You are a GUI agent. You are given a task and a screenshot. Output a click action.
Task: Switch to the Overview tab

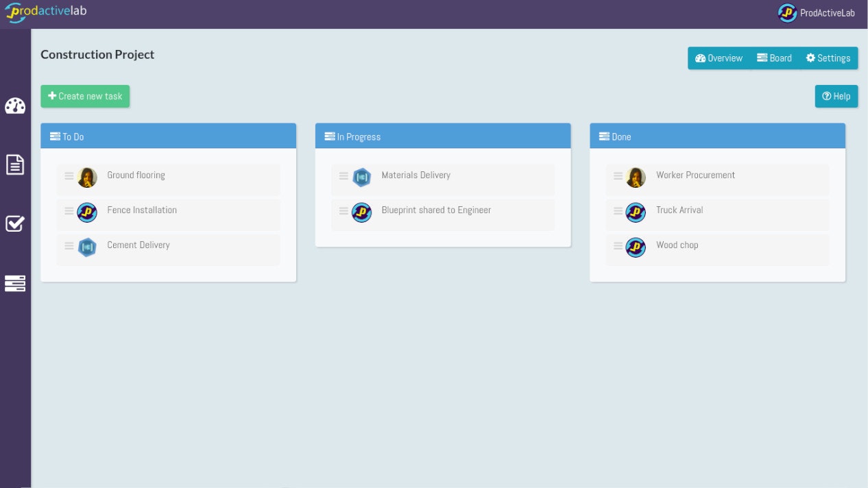(718, 58)
